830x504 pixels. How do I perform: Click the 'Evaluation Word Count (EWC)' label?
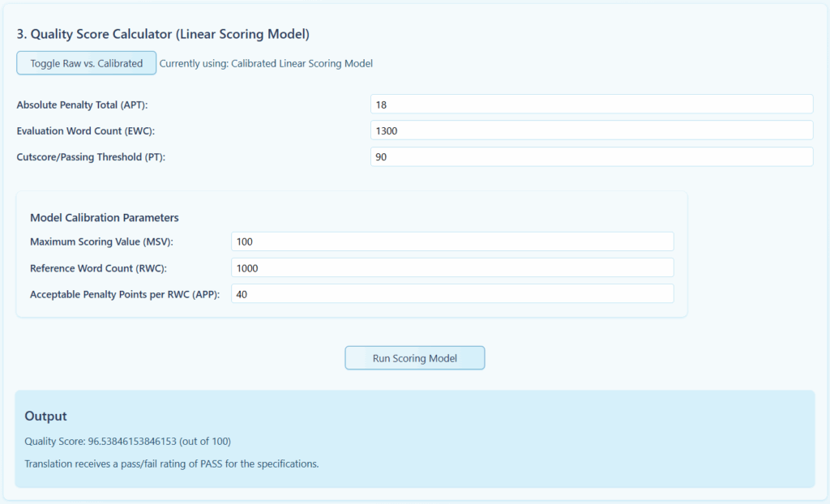click(85, 131)
